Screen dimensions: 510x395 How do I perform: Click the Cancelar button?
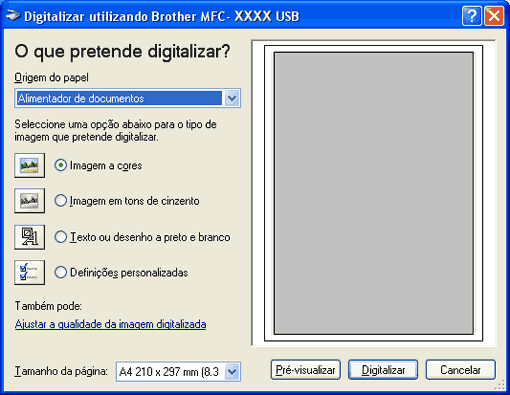[460, 370]
